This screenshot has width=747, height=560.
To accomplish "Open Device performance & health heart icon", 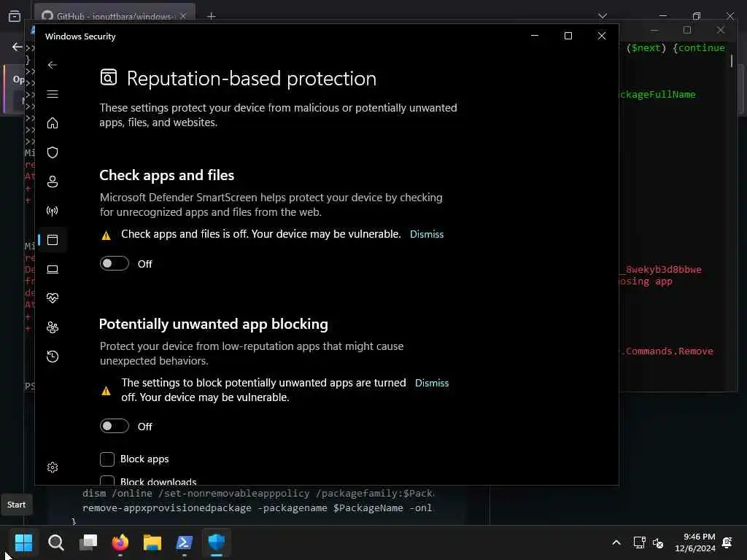I will (x=53, y=298).
